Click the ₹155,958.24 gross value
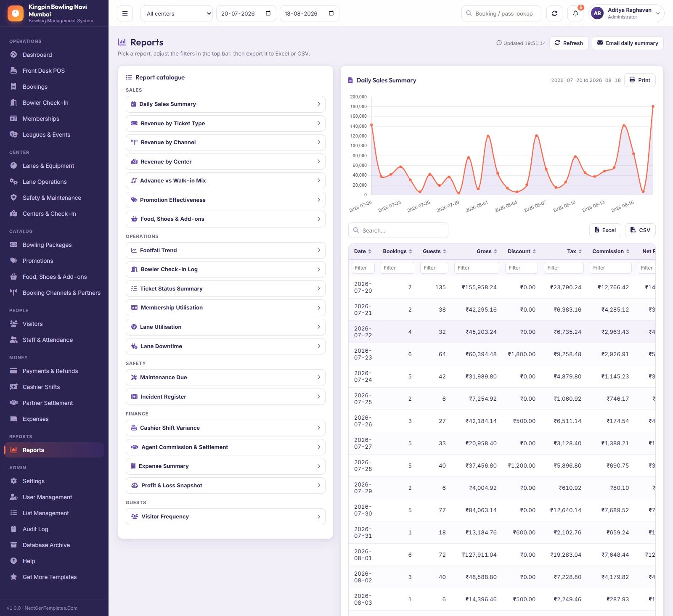The image size is (673, 616). (x=479, y=287)
